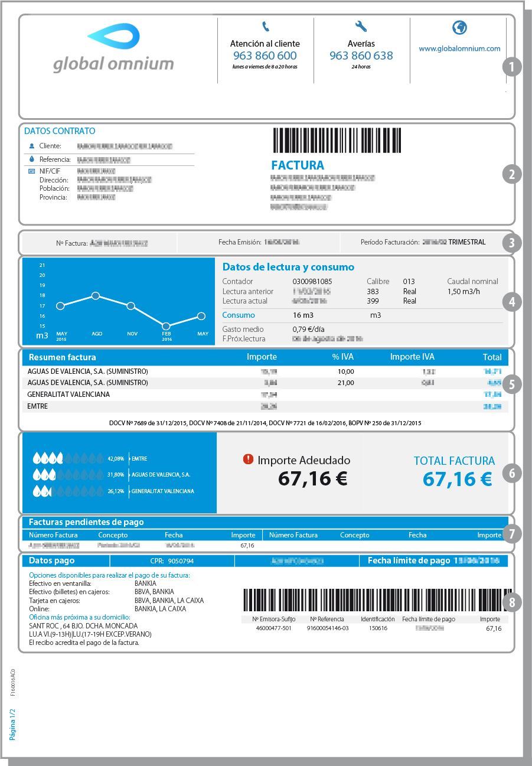Click the chart data point above MAY 2015
Viewport: 532px width, 766px height.
tap(60, 306)
